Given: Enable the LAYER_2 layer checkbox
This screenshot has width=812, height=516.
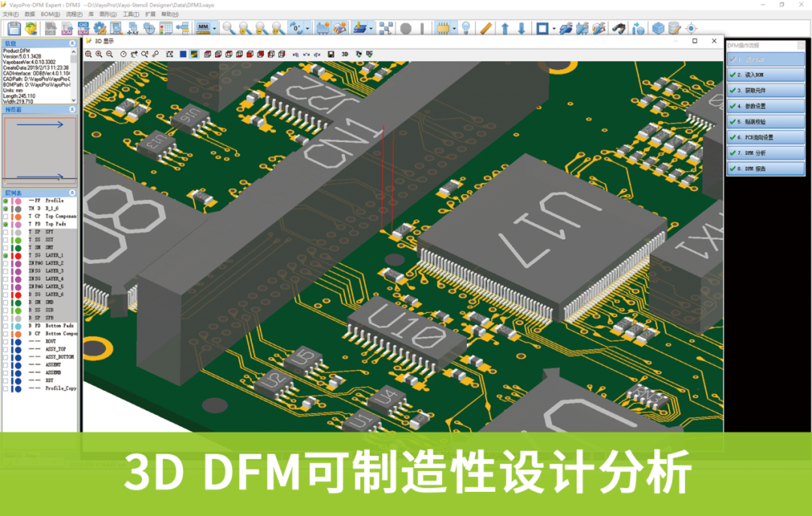Looking at the screenshot, I should pyautogui.click(x=6, y=264).
